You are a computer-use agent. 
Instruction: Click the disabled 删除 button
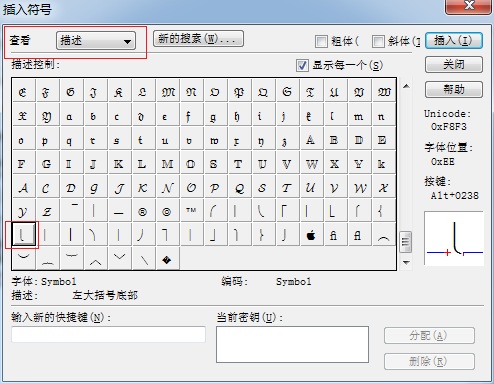(x=429, y=362)
